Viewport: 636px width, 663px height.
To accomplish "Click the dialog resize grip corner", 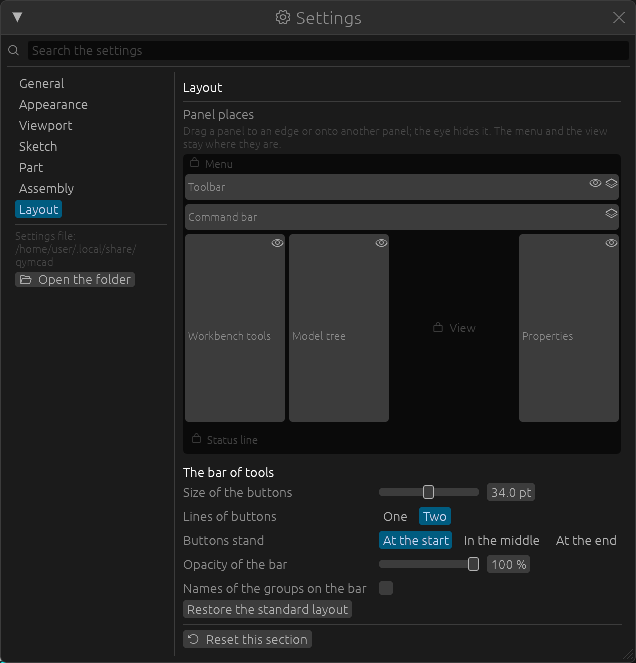I will point(628,655).
